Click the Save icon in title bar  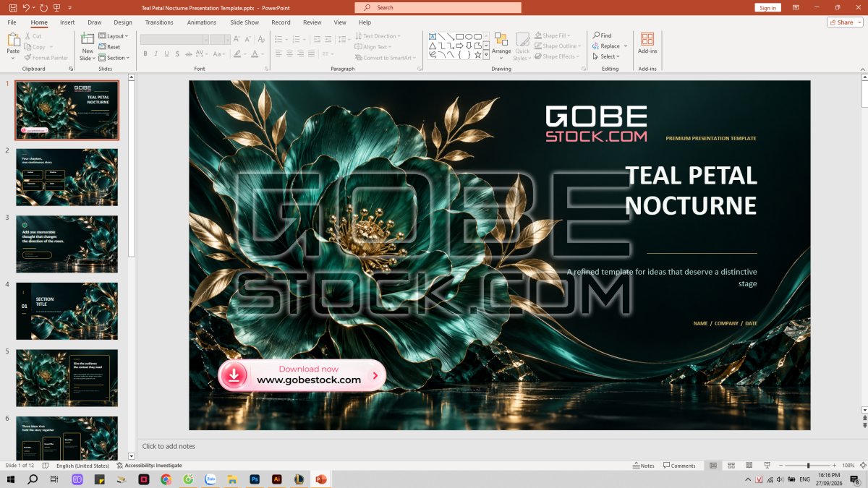tap(12, 7)
